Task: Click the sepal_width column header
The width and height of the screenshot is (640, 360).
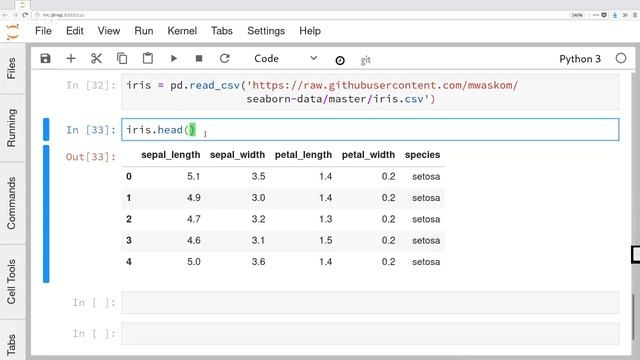Action: pyautogui.click(x=238, y=155)
